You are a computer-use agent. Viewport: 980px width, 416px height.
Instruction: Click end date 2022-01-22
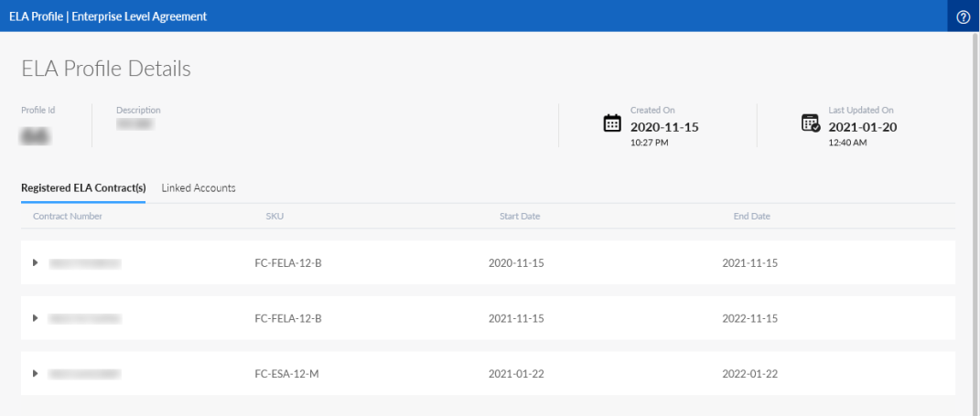[750, 374]
